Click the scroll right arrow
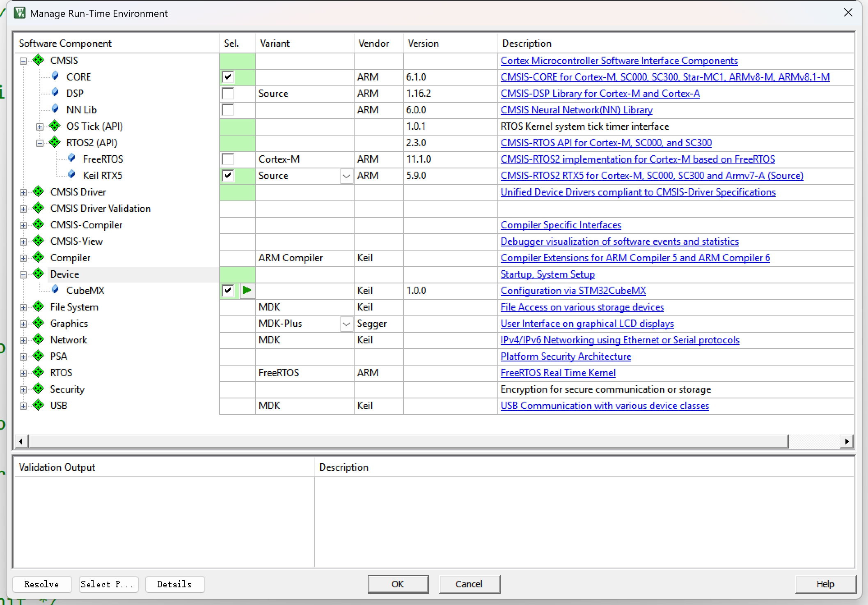Screen dimensions: 868x605 tap(846, 442)
